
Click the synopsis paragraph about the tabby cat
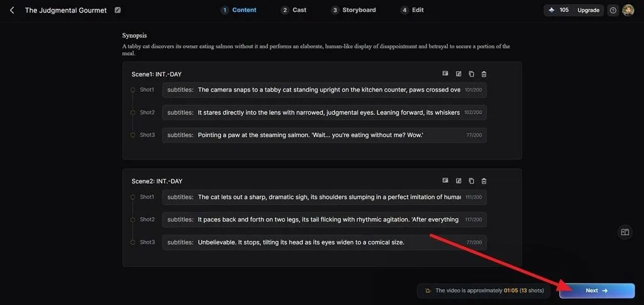pos(316,50)
